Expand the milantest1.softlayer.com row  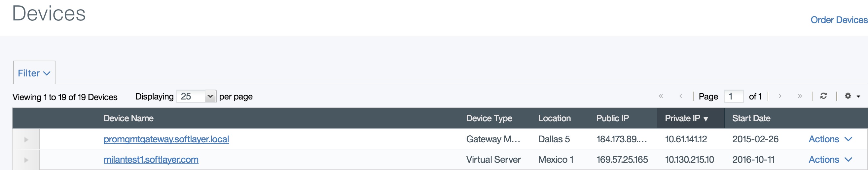26,160
